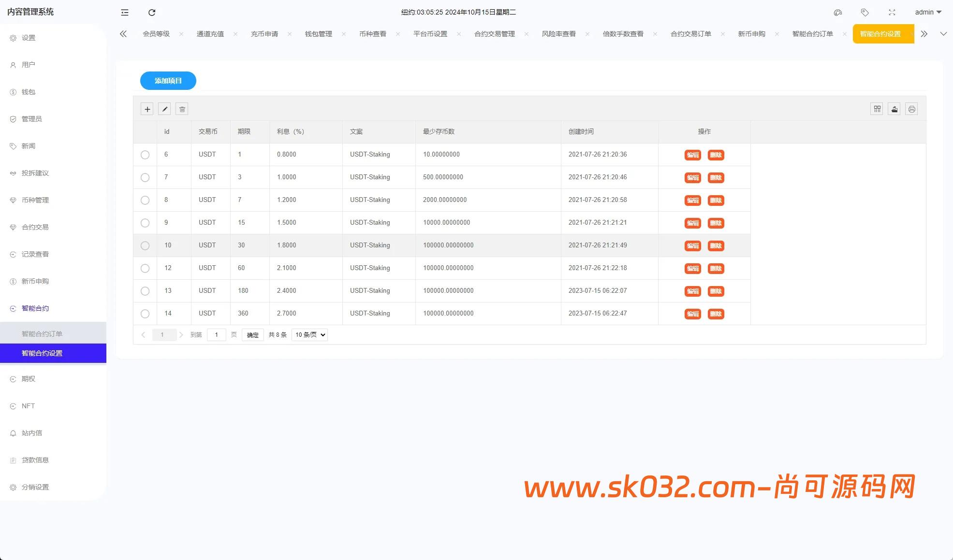Toggle fullscreen with the expand arrows icon

pyautogui.click(x=892, y=12)
